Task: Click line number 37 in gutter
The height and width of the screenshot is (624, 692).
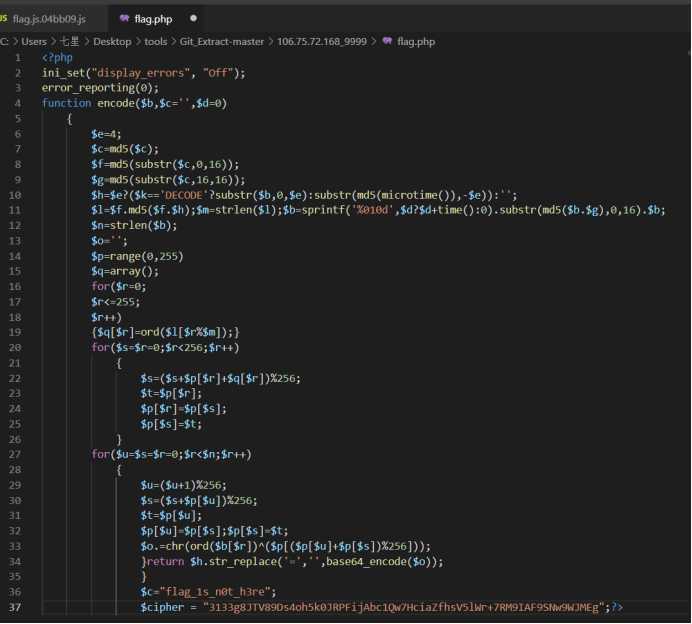Action: point(15,607)
